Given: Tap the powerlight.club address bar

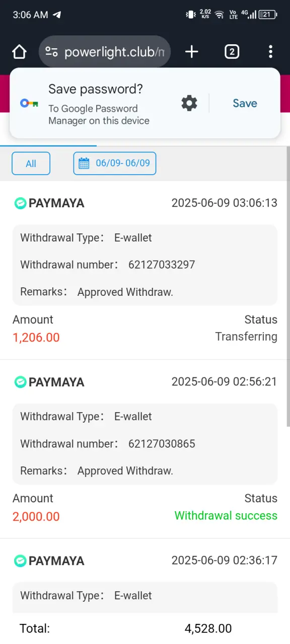Looking at the screenshot, I should [105, 52].
